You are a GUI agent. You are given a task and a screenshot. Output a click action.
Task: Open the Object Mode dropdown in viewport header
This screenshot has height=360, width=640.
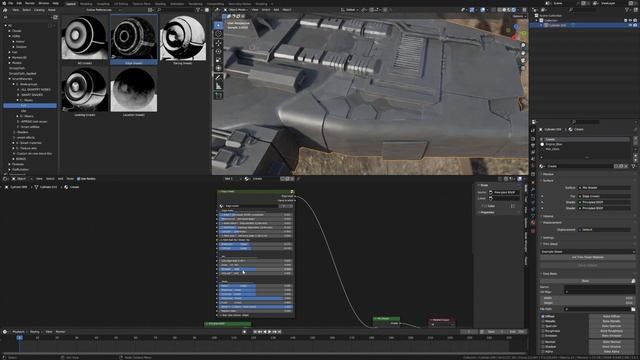pyautogui.click(x=235, y=10)
